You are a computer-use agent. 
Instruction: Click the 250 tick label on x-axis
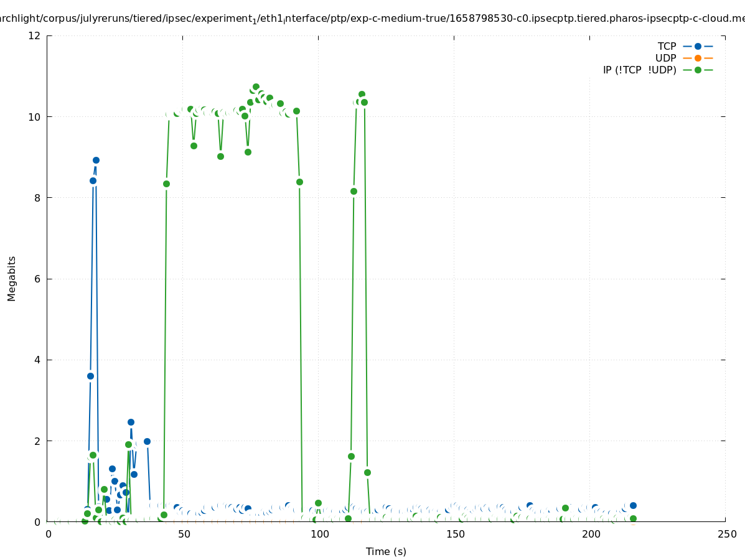[726, 534]
